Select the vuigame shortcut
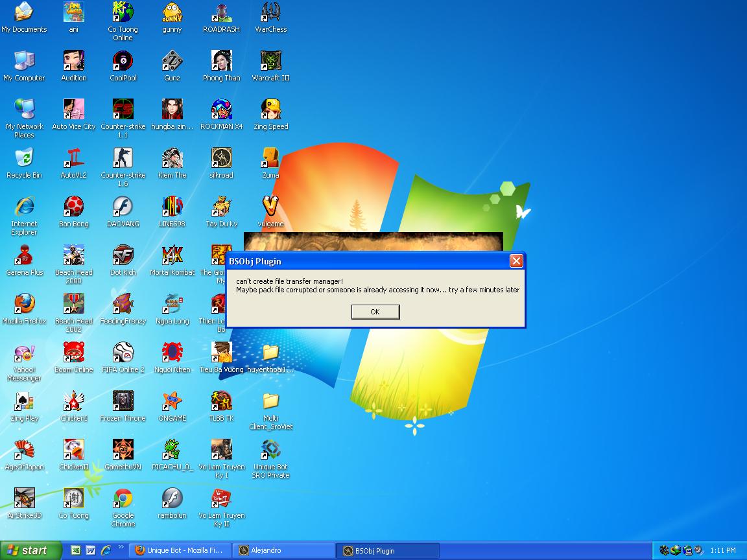 click(270, 213)
